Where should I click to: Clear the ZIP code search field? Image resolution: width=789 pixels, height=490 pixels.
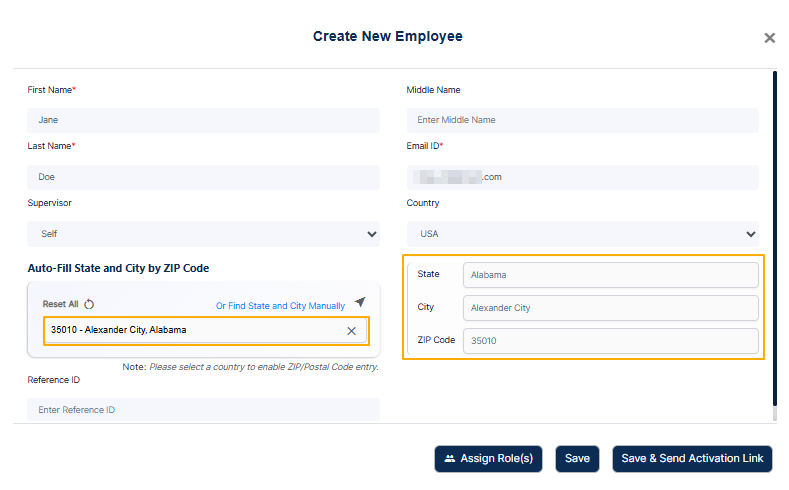(x=351, y=331)
